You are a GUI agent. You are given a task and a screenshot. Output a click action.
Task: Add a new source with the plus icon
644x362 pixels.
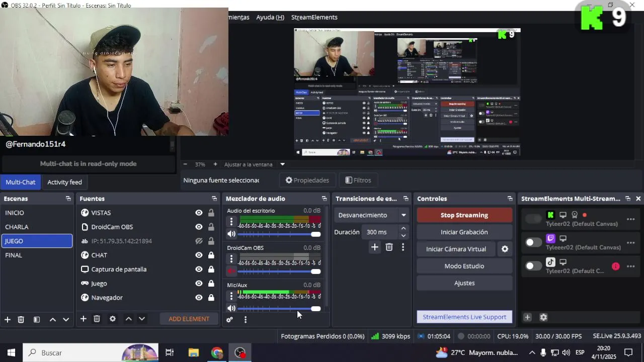coord(84,319)
